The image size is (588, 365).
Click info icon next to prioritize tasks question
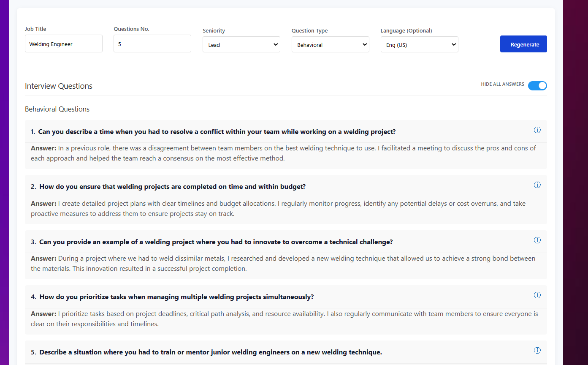pos(537,295)
